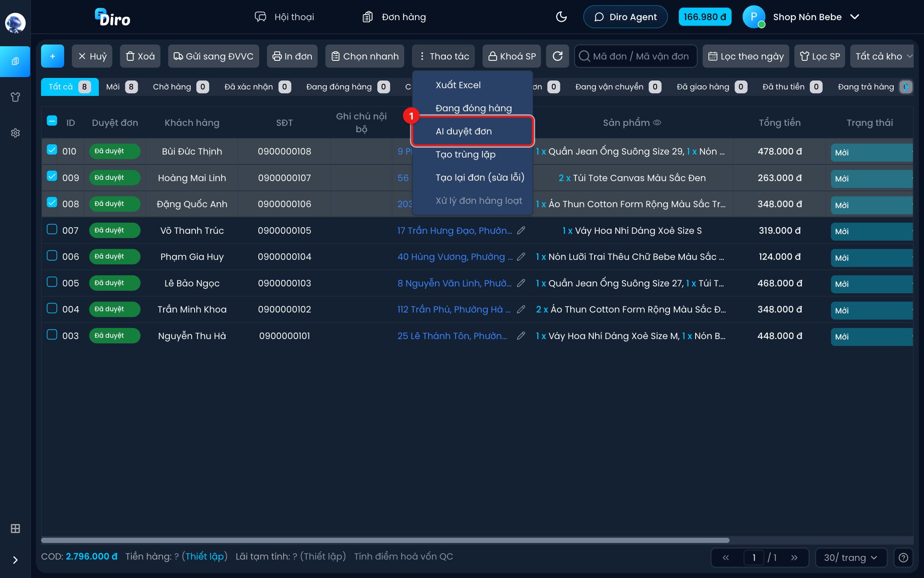Open the help question mark icon
924x578 pixels.
[903, 557]
